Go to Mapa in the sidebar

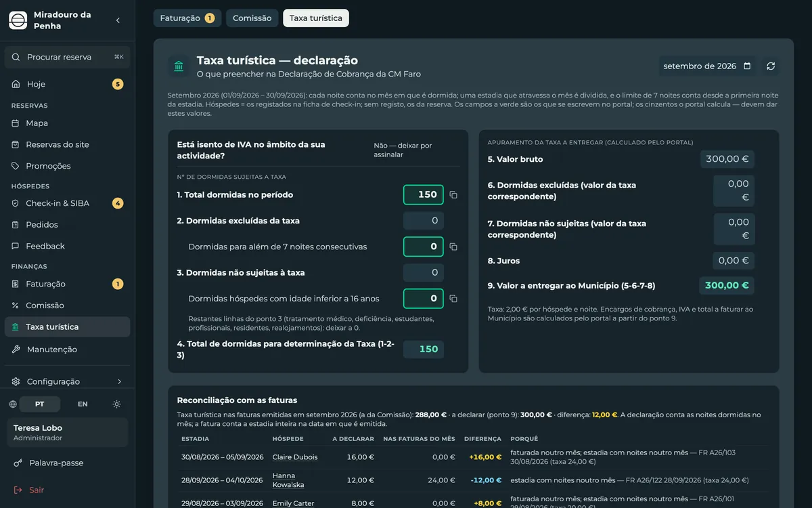point(68,123)
